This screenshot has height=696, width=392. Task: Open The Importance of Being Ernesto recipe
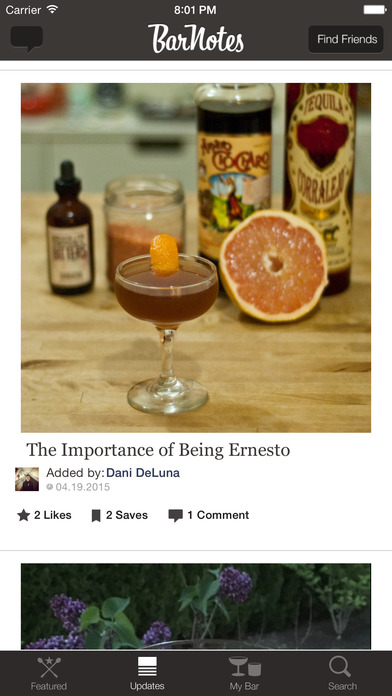coord(158,450)
